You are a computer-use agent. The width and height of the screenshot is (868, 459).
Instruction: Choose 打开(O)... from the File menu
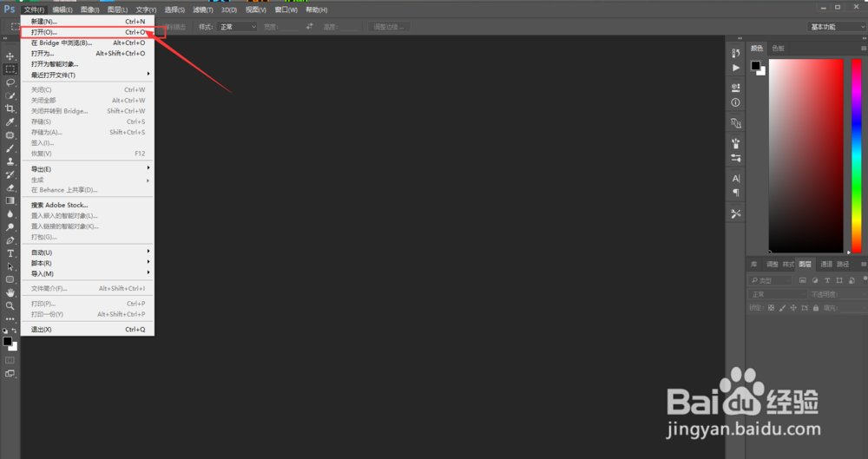(x=88, y=32)
